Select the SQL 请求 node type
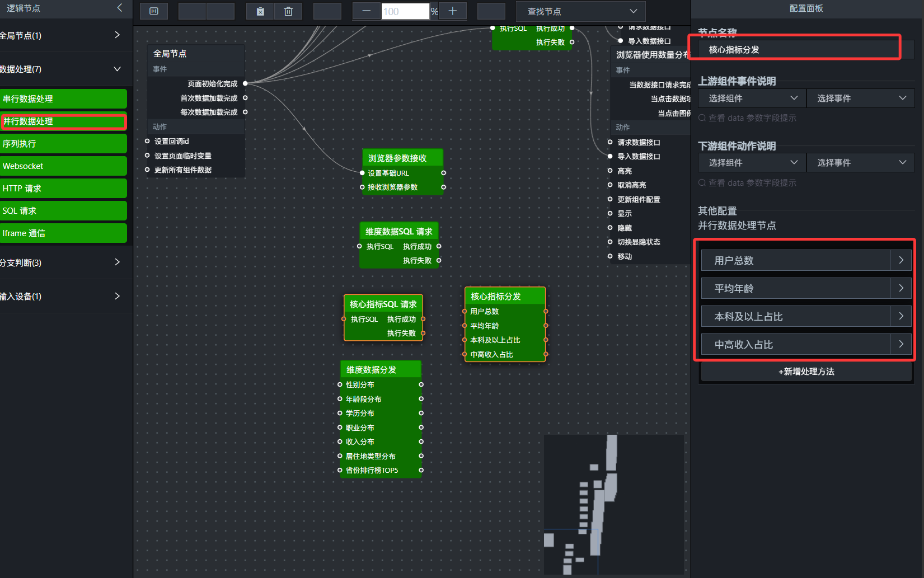Viewport: 924px width, 578px height. (63, 211)
